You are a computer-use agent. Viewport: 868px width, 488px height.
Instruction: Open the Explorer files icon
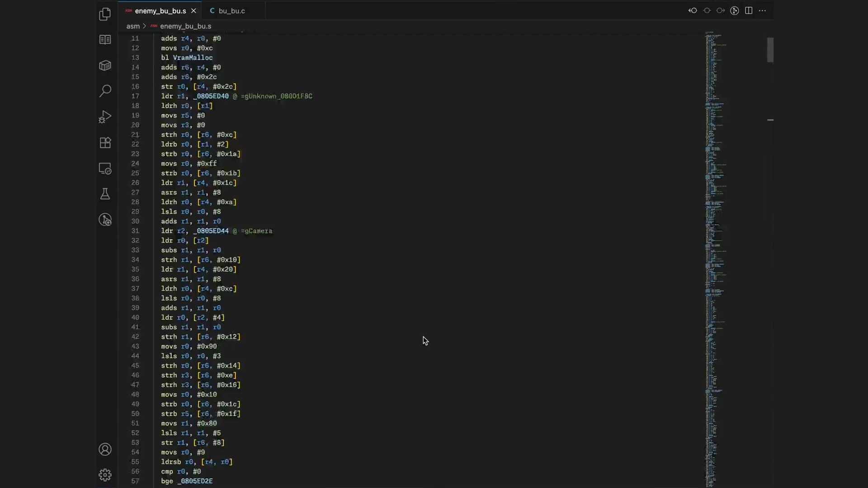click(x=105, y=14)
